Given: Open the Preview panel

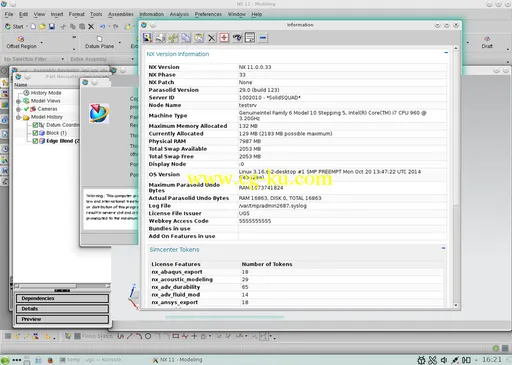Looking at the screenshot, I should (62, 319).
